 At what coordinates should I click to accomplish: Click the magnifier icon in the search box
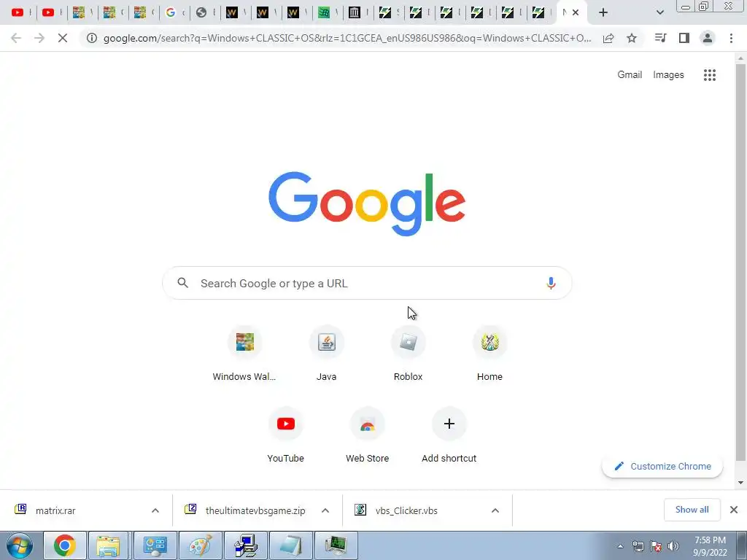coord(182,284)
